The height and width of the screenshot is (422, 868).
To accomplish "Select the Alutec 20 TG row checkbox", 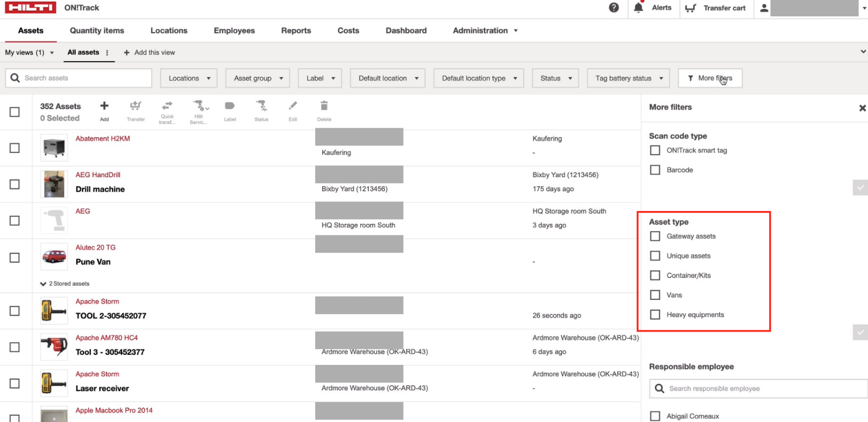I will (x=15, y=258).
